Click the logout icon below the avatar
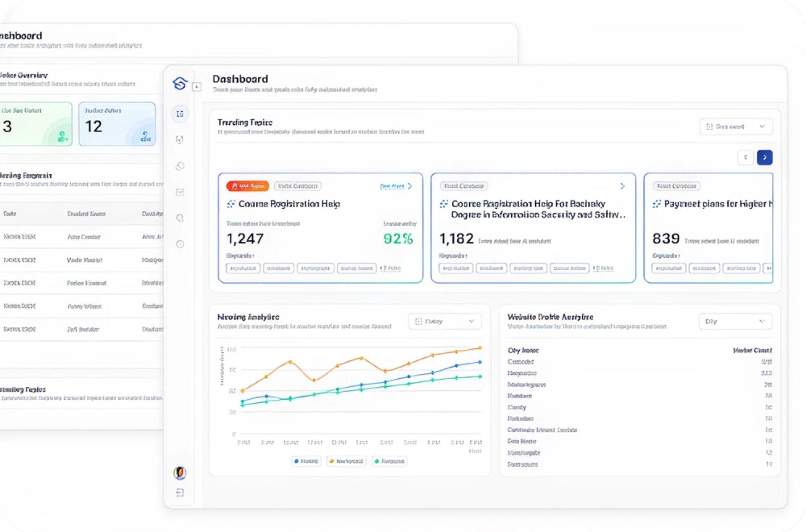 180,493
